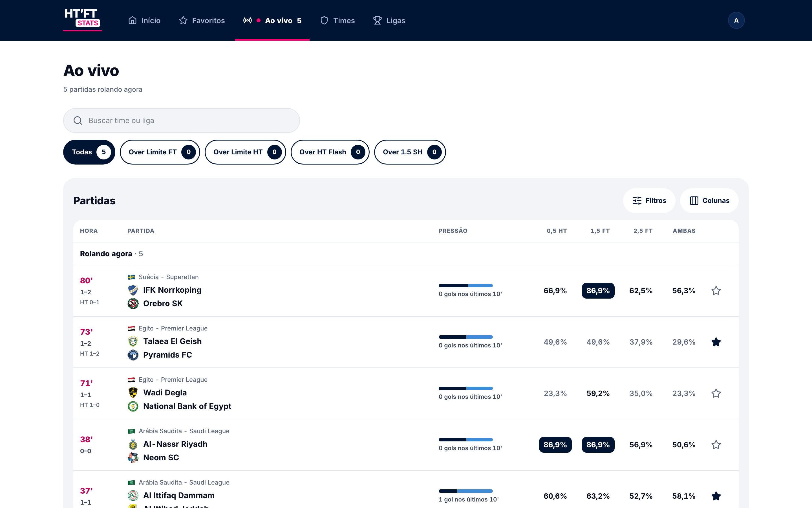
Task: Sort by the AMBAS column header
Action: point(684,231)
